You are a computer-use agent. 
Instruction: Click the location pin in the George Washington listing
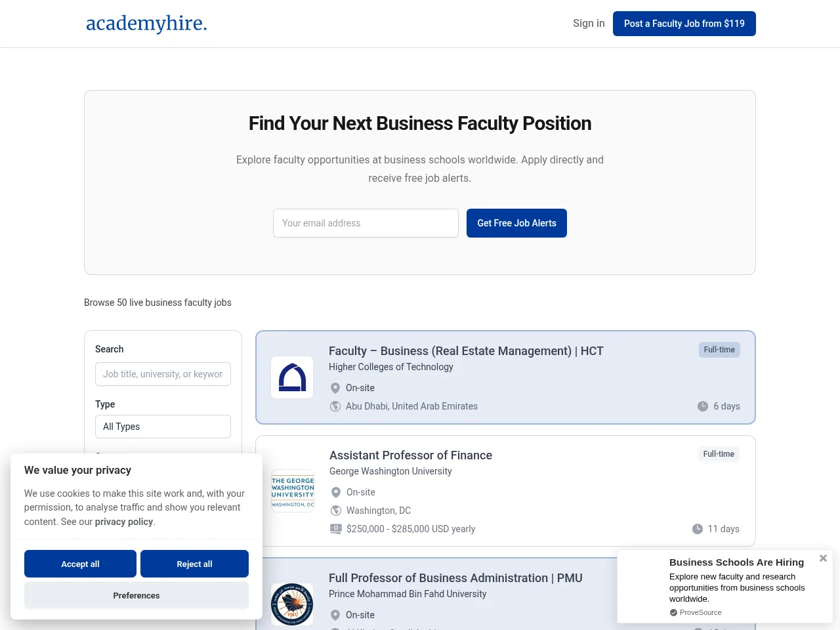tap(336, 492)
